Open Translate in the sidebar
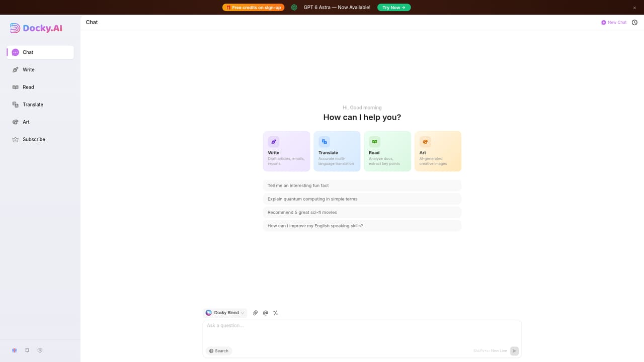Image resolution: width=644 pixels, height=362 pixels. click(x=40, y=105)
